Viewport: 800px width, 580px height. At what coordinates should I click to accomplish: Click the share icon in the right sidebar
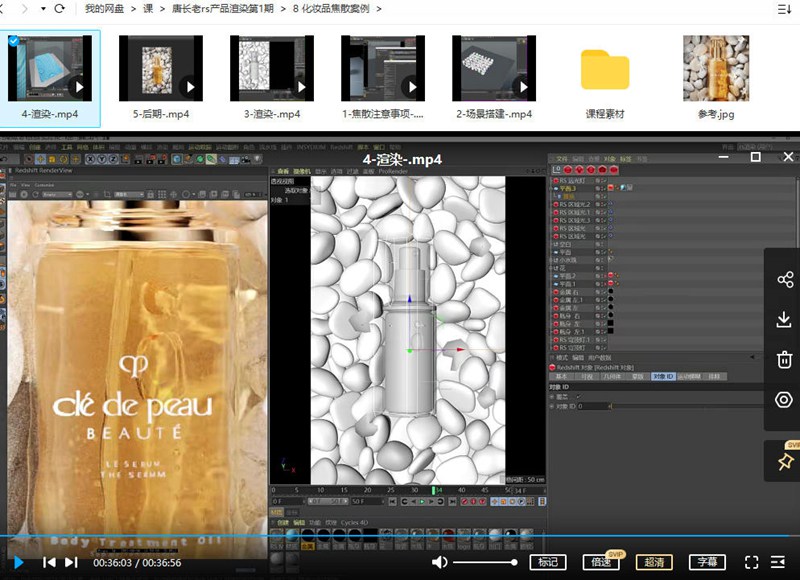(x=784, y=279)
